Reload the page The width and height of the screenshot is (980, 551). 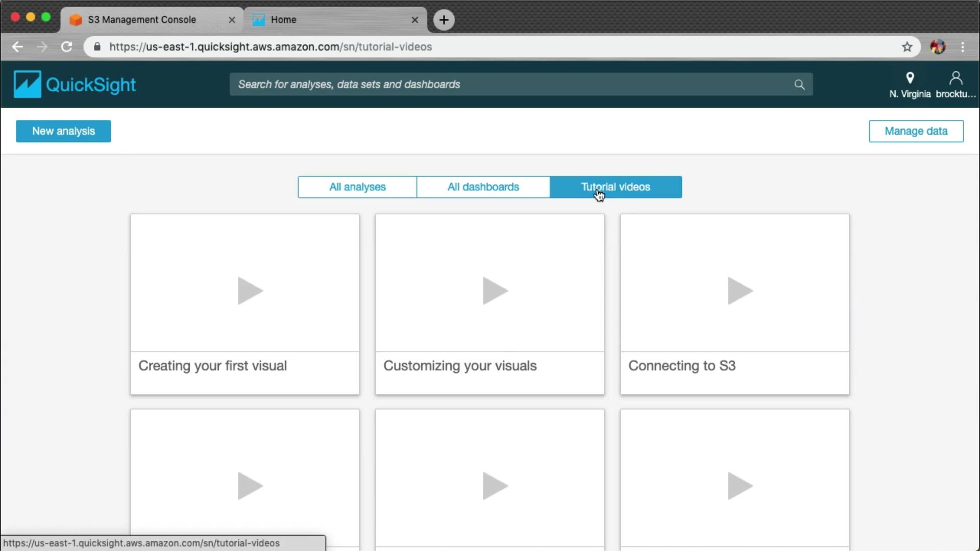[66, 47]
